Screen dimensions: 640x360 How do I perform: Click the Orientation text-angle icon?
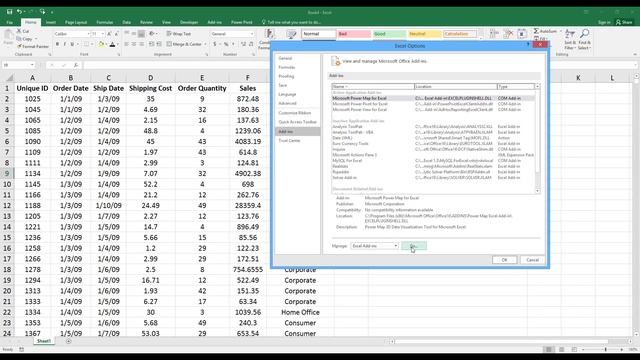point(152,34)
